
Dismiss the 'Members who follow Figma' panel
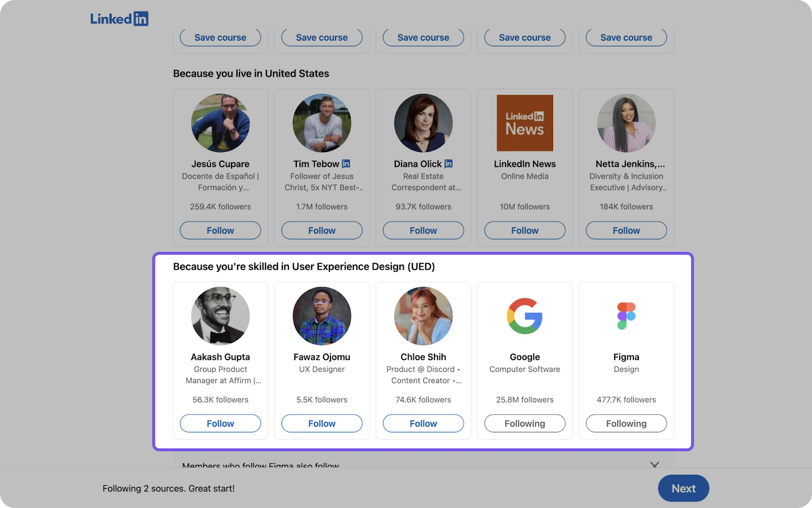coord(655,465)
